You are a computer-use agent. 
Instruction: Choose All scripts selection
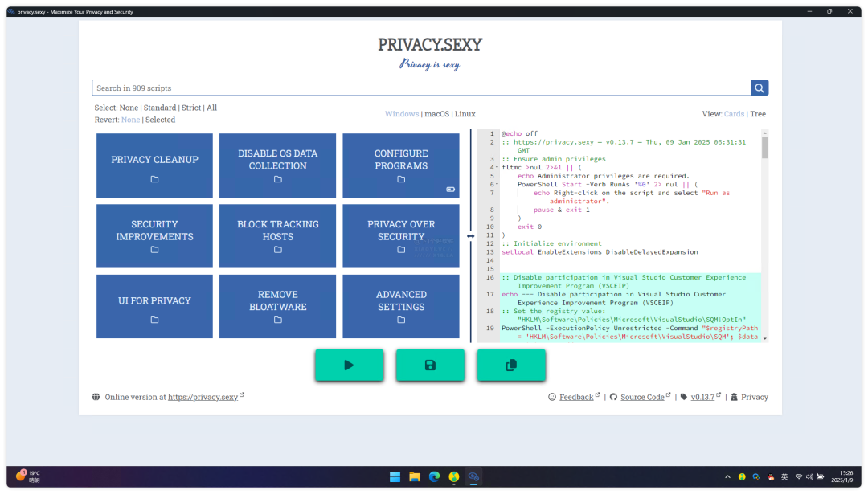click(211, 108)
